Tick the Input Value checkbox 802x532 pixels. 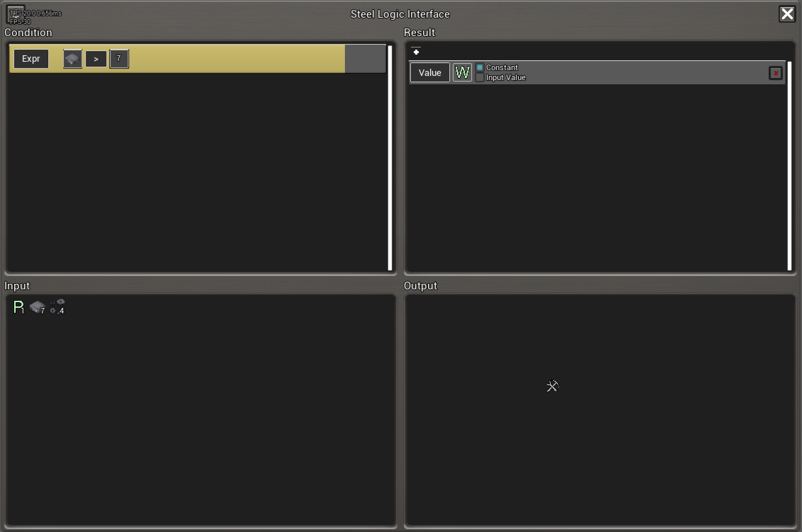click(x=479, y=78)
